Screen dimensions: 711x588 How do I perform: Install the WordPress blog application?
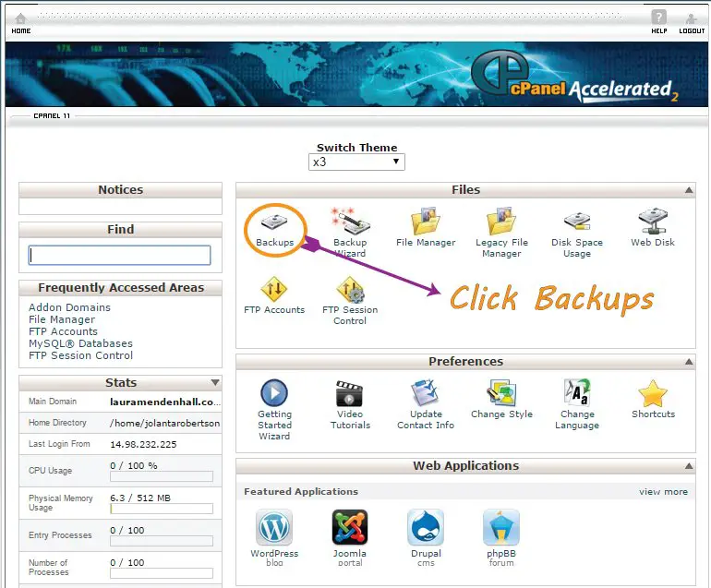point(274,527)
